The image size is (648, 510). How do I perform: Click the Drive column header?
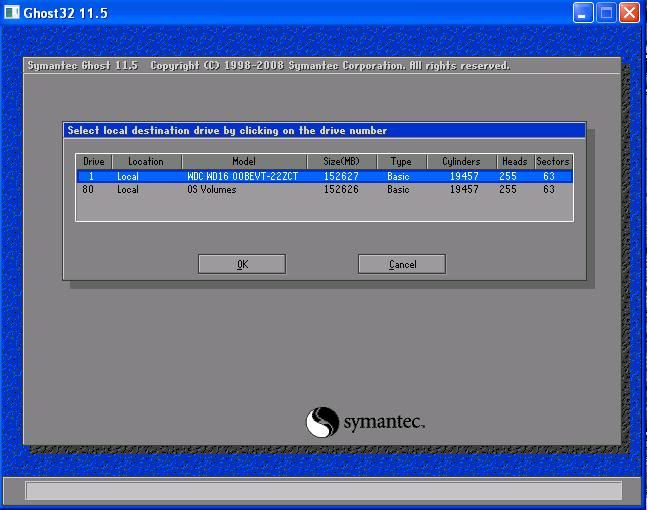94,162
